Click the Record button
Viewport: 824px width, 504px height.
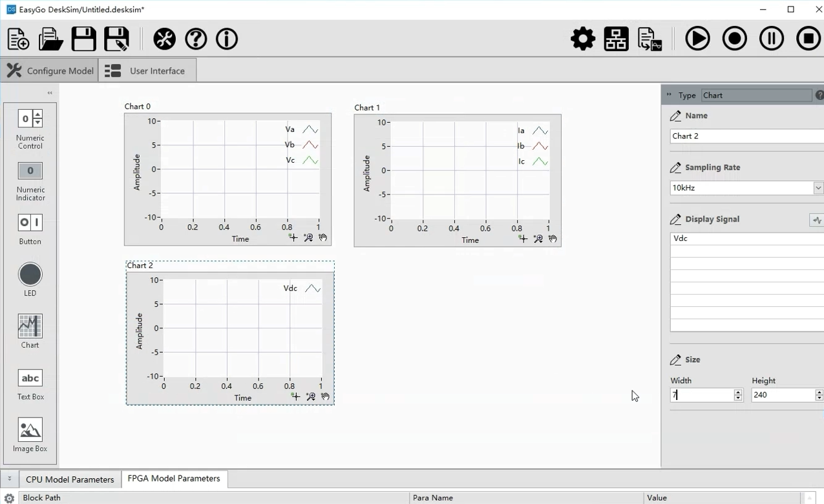click(734, 39)
